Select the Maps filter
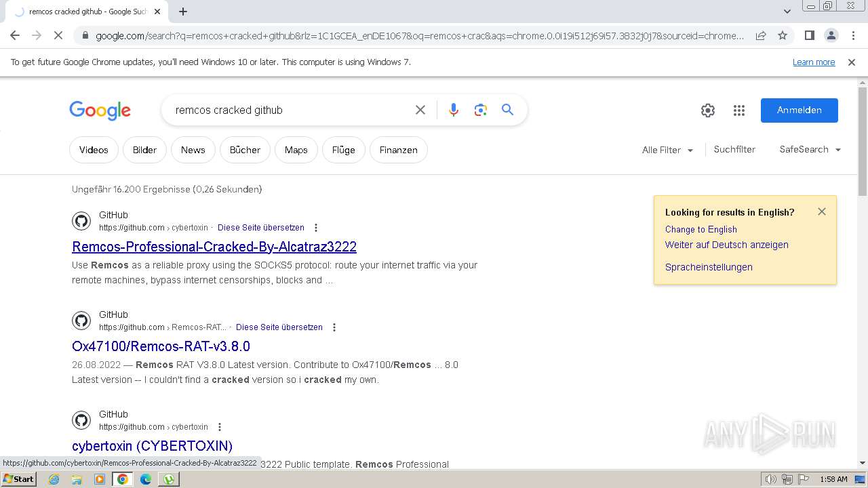868x488 pixels. pyautogui.click(x=296, y=150)
